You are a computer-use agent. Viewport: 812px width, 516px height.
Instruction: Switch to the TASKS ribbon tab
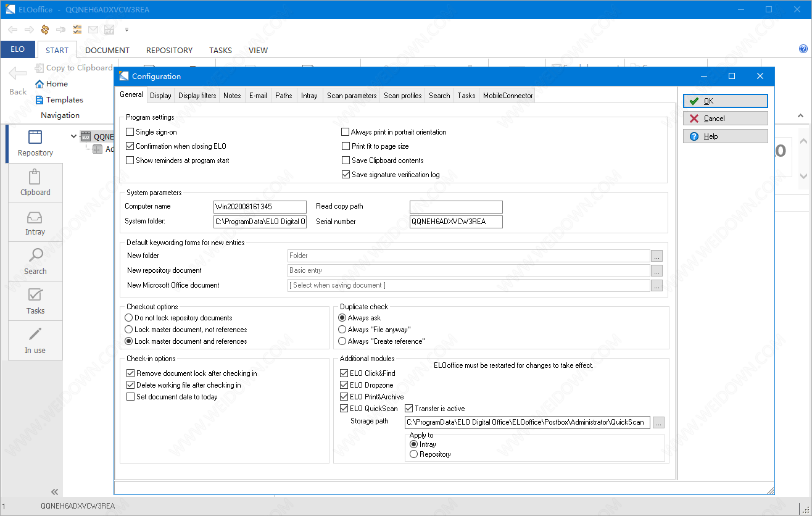[220, 51]
